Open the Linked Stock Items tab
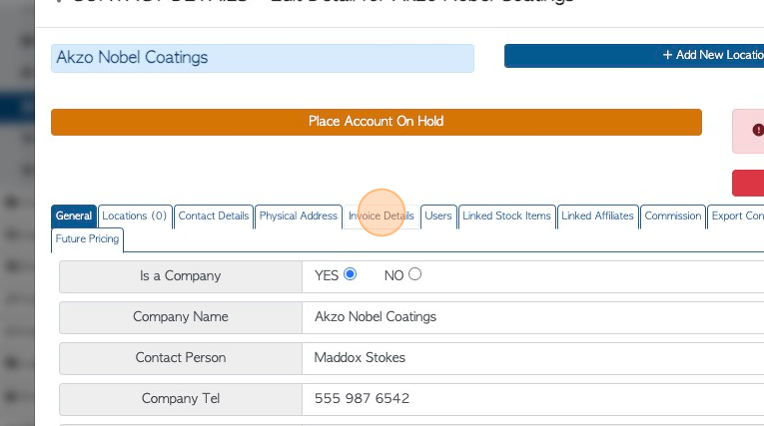 click(506, 216)
